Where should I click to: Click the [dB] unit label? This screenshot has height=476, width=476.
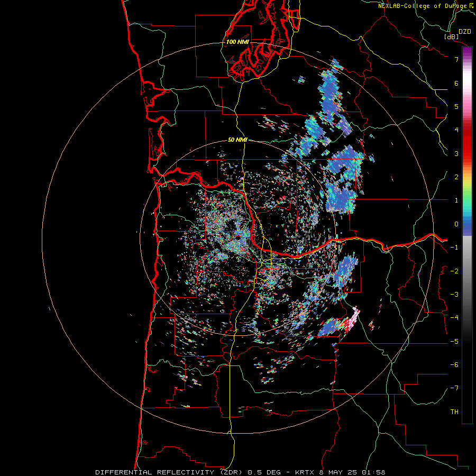coord(451,36)
